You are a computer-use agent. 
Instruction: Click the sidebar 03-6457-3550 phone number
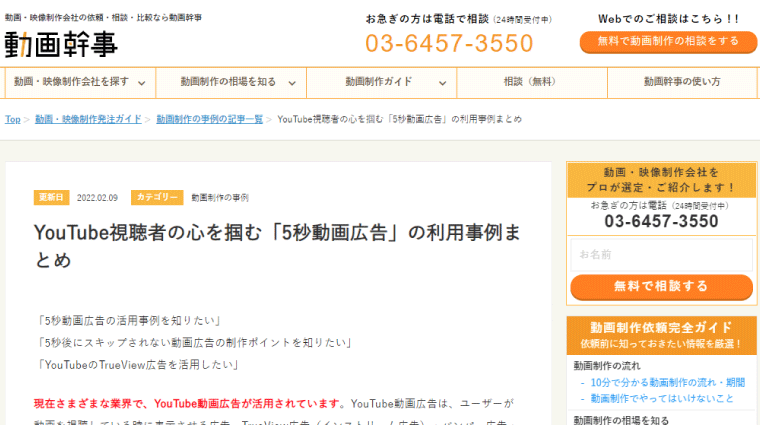[x=661, y=222]
